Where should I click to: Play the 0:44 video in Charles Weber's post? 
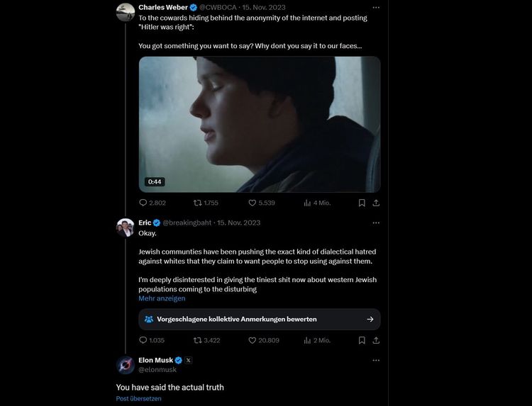coord(260,124)
